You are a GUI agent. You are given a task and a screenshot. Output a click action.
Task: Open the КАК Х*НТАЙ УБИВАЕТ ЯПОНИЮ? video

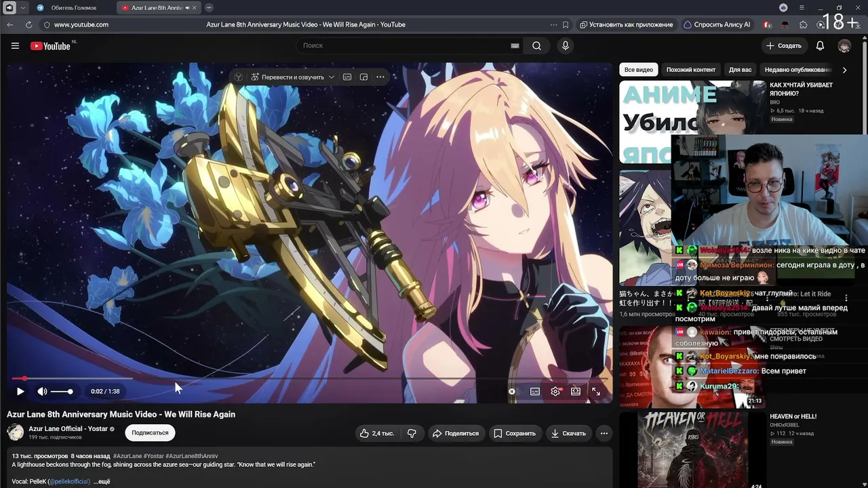point(801,89)
